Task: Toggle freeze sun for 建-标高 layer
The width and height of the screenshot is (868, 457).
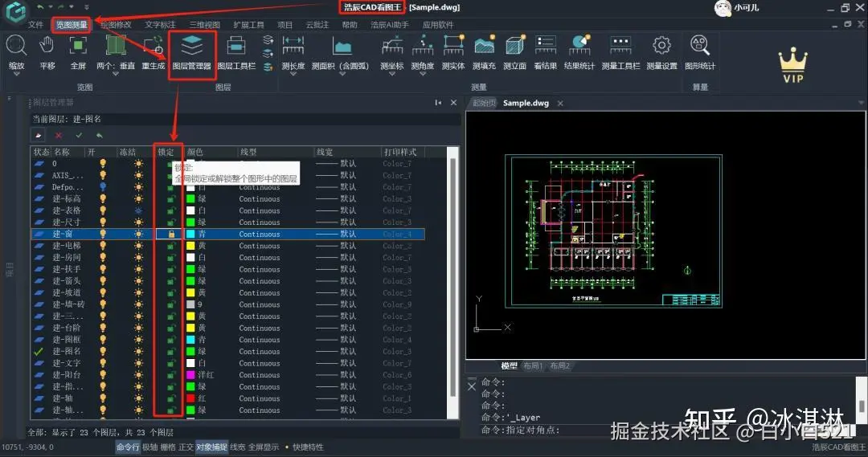Action: tap(138, 198)
